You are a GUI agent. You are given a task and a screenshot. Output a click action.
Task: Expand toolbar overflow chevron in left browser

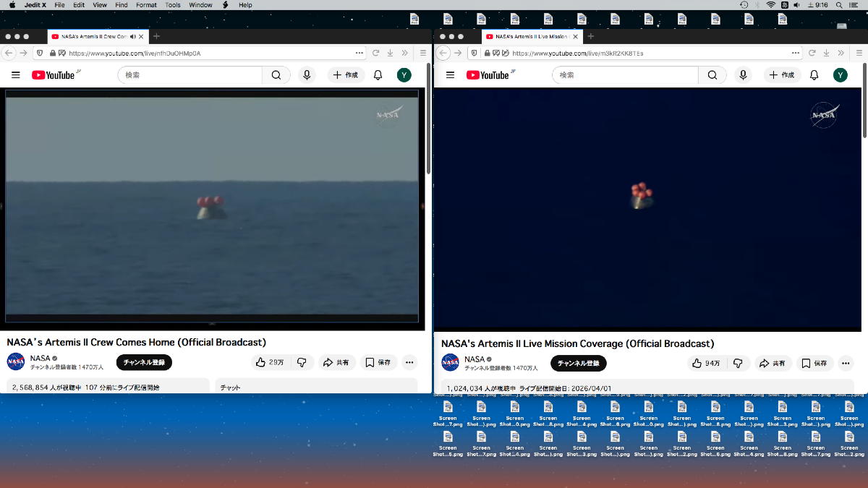point(406,53)
